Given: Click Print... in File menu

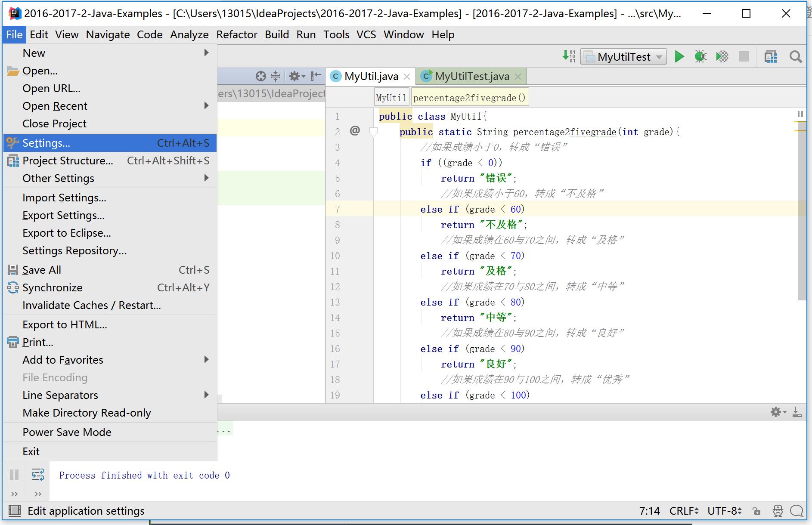Looking at the screenshot, I should pos(110,342).
